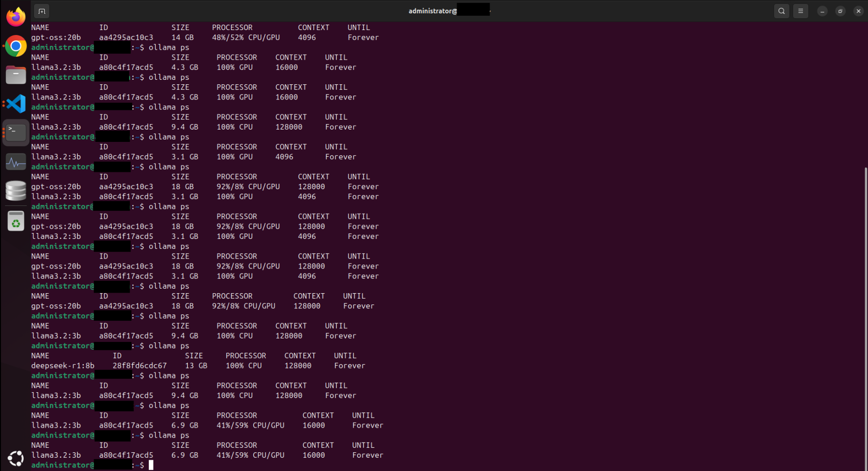Open a new terminal tab
The width and height of the screenshot is (868, 471).
[42, 11]
